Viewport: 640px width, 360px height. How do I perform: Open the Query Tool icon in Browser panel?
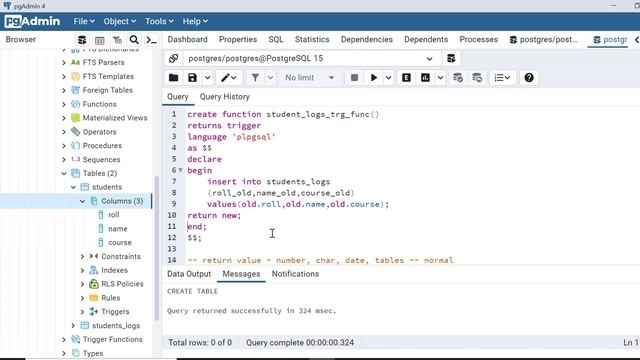click(x=82, y=40)
